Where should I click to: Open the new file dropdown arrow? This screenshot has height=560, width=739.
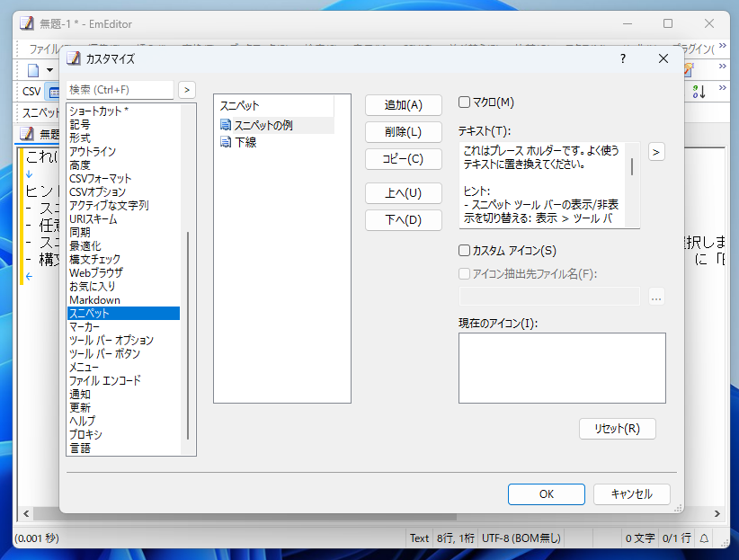pos(49,71)
